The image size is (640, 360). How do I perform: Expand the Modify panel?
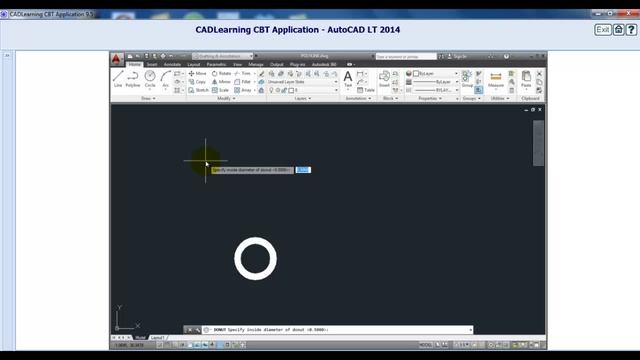(x=226, y=98)
